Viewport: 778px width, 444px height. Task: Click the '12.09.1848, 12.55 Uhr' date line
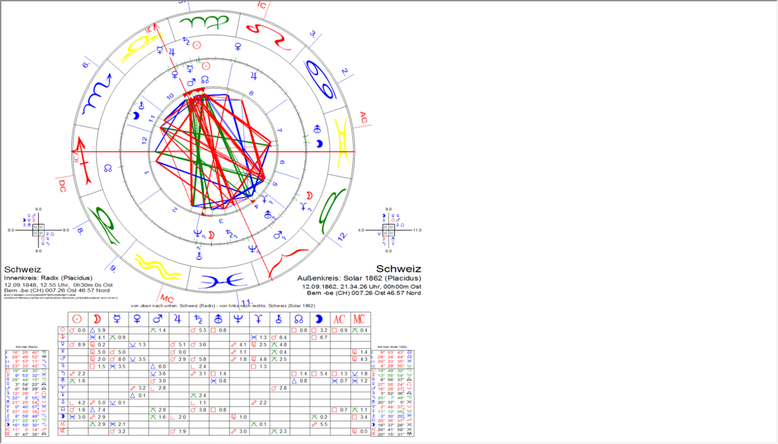(x=59, y=285)
